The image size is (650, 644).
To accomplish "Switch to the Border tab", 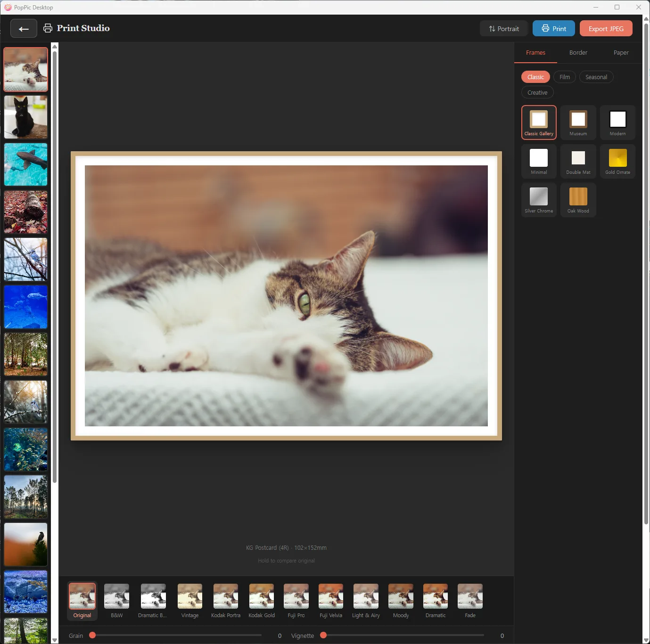I will pos(578,53).
